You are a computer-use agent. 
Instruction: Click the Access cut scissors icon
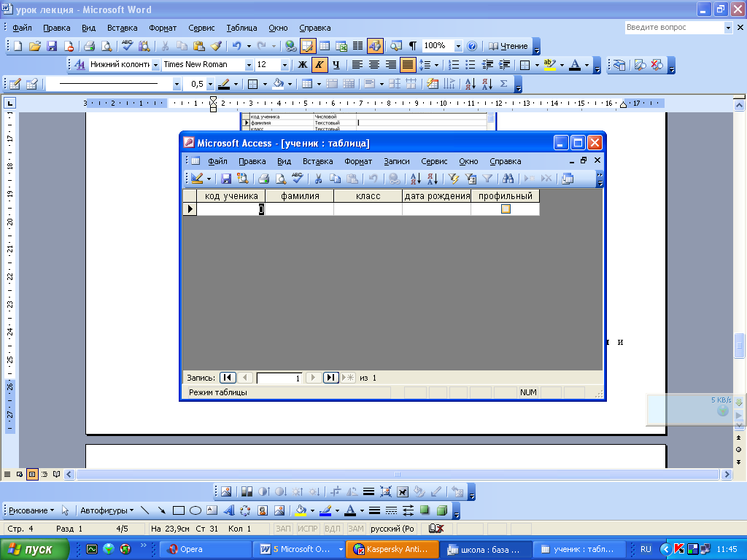tap(318, 179)
